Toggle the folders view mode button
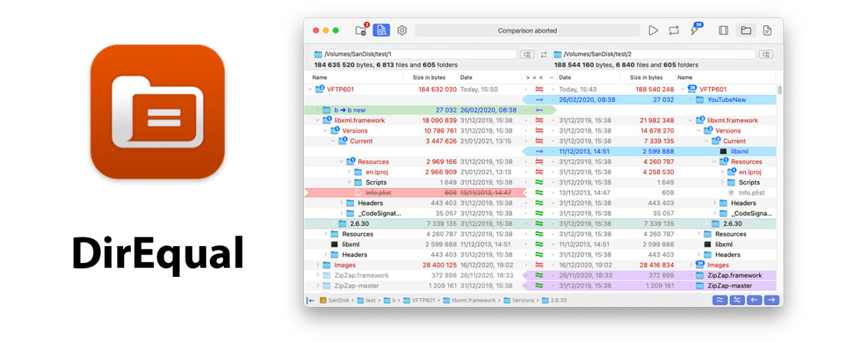This screenshot has width=868, height=342. pyautogui.click(x=746, y=30)
